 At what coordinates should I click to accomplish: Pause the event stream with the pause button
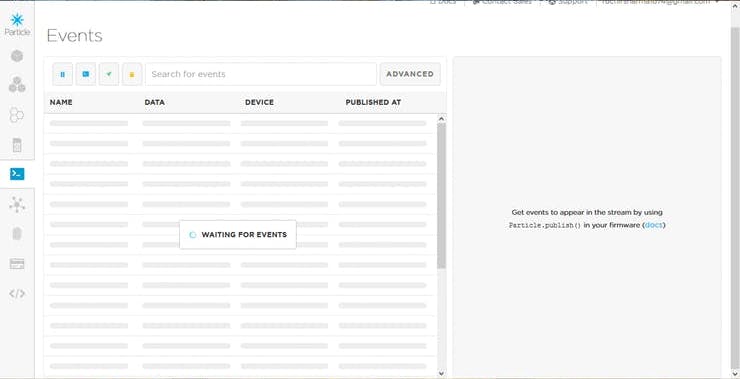(x=63, y=74)
